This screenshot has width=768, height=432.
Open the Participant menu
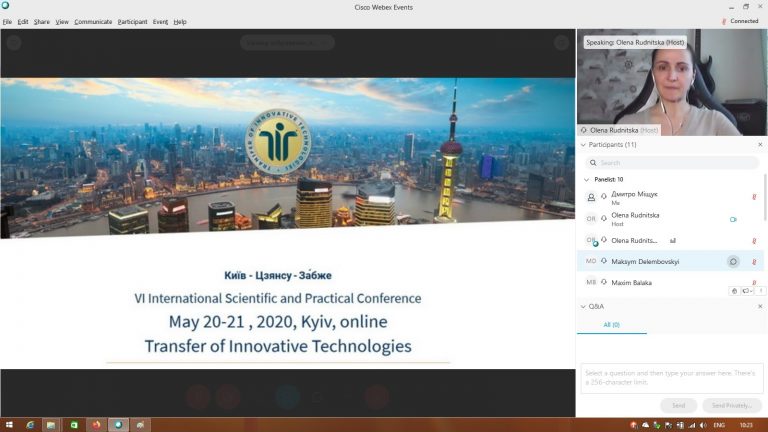[132, 21]
